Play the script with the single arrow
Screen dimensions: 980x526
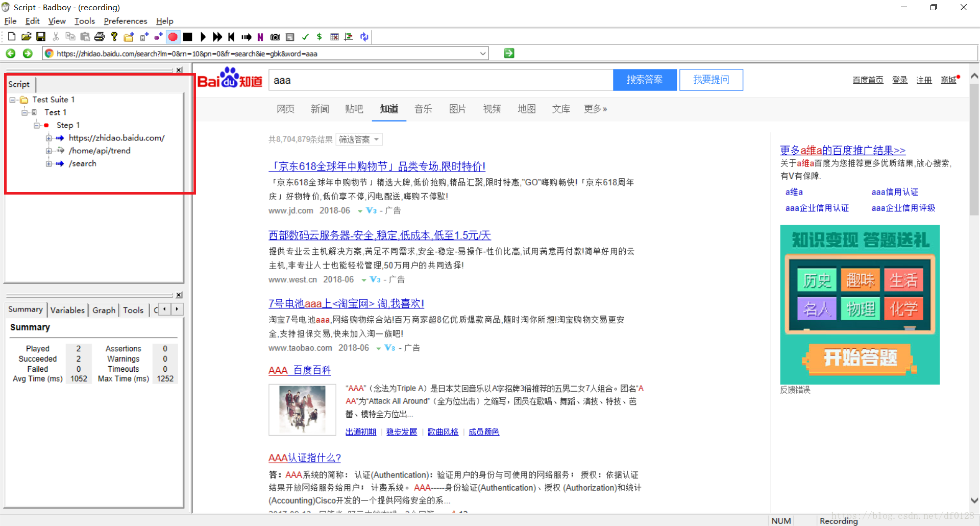[203, 37]
